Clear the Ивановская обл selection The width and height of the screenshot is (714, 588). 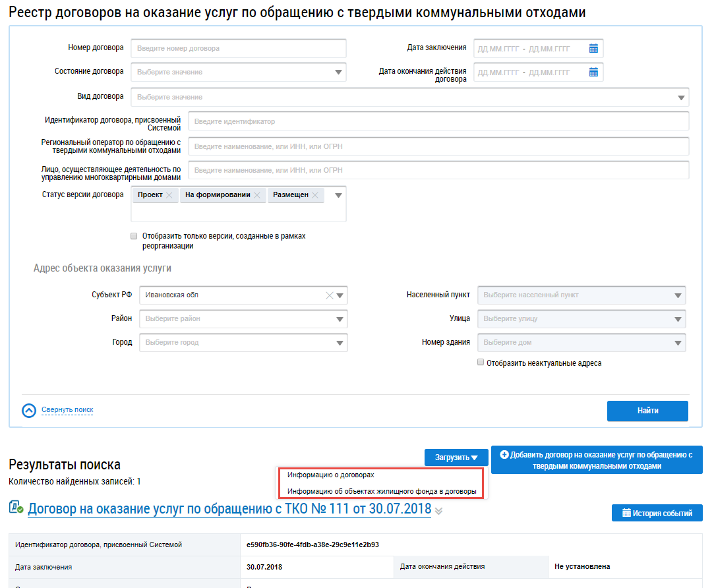pyautogui.click(x=330, y=295)
